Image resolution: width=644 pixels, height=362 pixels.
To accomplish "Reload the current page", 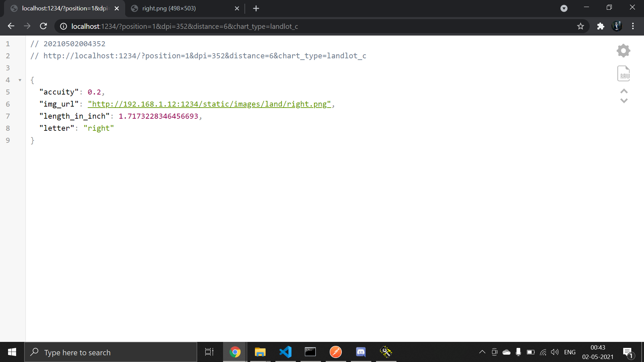I will pyautogui.click(x=43, y=26).
